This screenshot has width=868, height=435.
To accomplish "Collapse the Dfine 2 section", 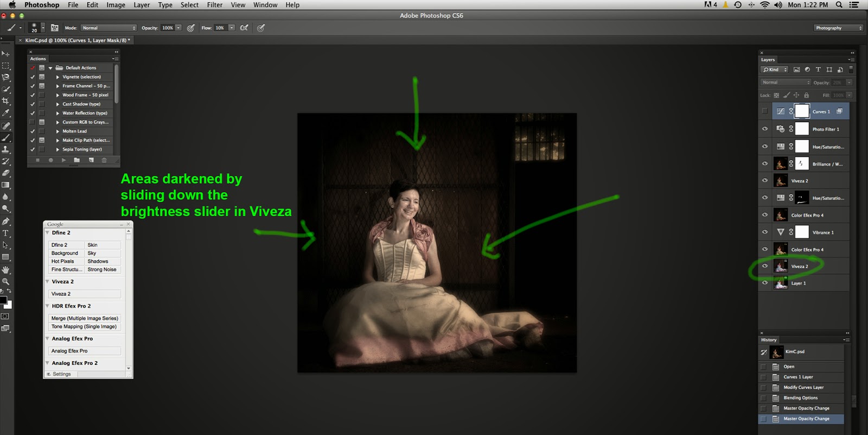I will [x=47, y=232].
